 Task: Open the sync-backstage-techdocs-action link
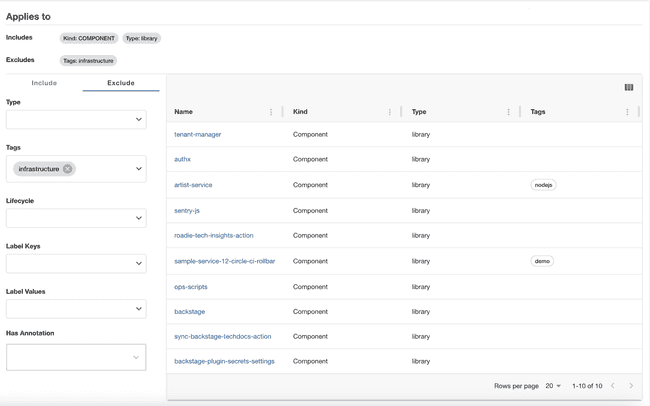(x=223, y=337)
